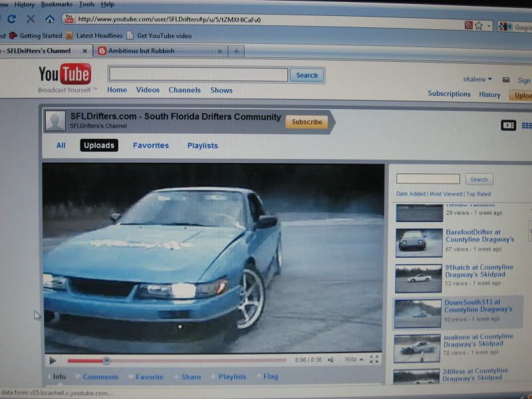The height and width of the screenshot is (399, 532).
Task: Click the main YouTube Search button
Action: click(x=307, y=75)
